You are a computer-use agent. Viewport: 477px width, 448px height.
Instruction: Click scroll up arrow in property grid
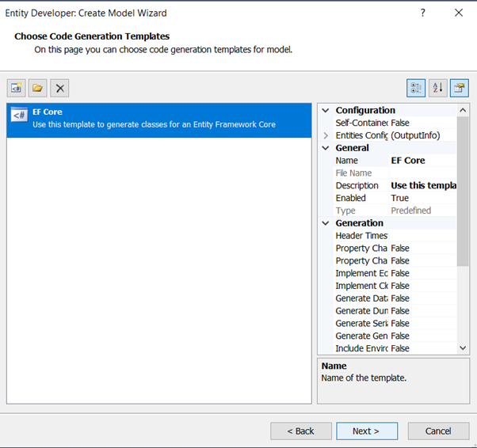pyautogui.click(x=463, y=110)
